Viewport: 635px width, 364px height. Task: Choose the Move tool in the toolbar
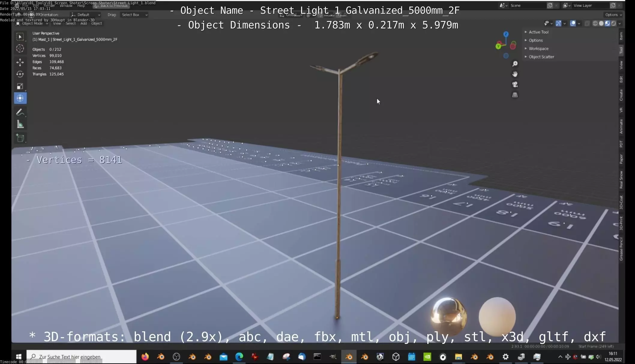click(x=20, y=62)
